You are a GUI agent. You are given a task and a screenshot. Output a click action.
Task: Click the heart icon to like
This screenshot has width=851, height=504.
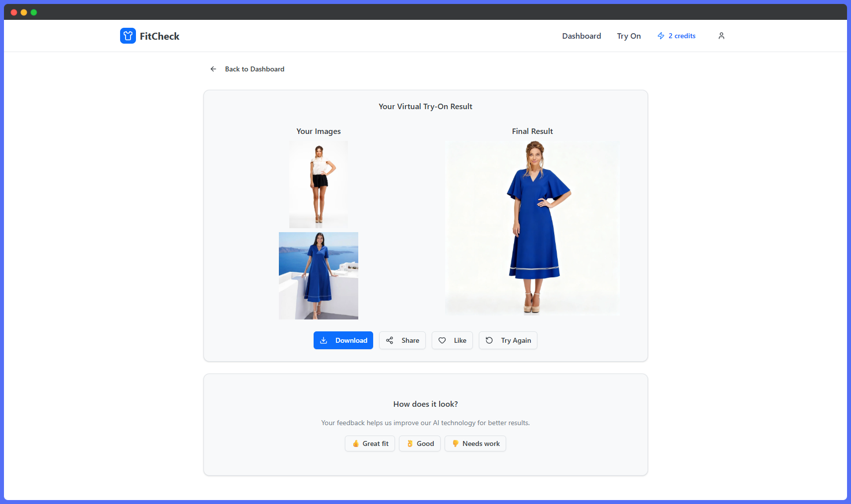point(442,340)
